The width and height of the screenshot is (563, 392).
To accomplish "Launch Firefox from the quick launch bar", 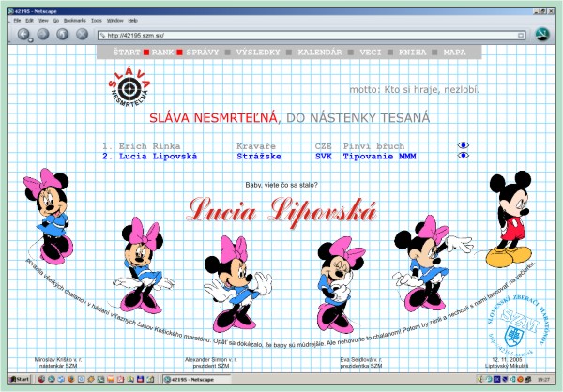I will 70,379.
